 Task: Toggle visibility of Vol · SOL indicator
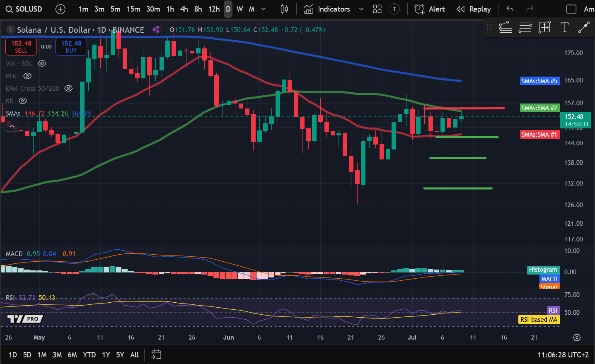click(42, 63)
